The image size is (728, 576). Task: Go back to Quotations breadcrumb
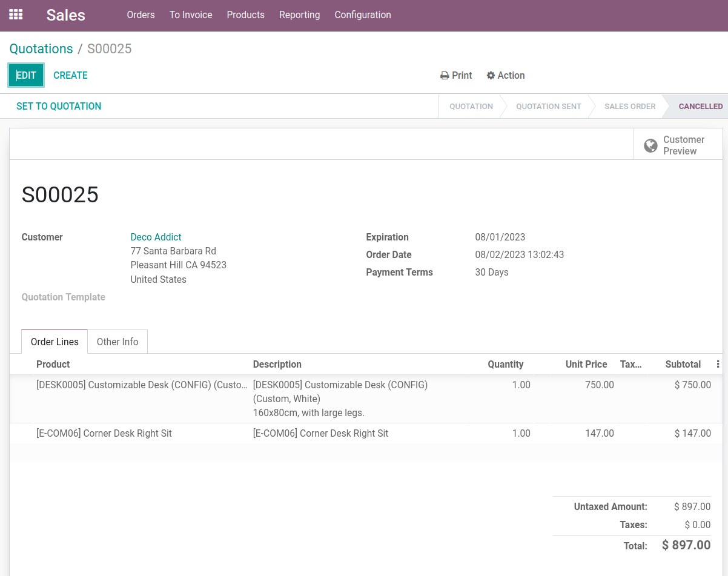[x=41, y=49]
